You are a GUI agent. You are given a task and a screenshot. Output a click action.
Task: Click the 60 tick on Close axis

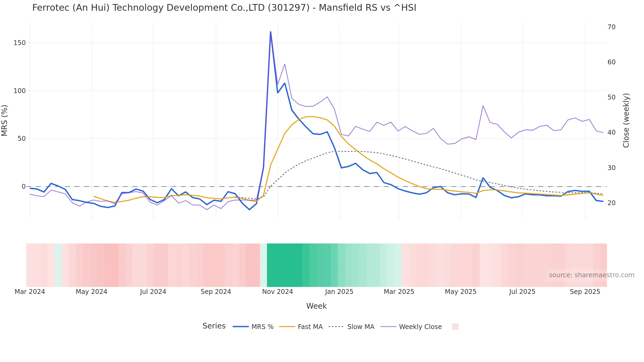point(612,62)
